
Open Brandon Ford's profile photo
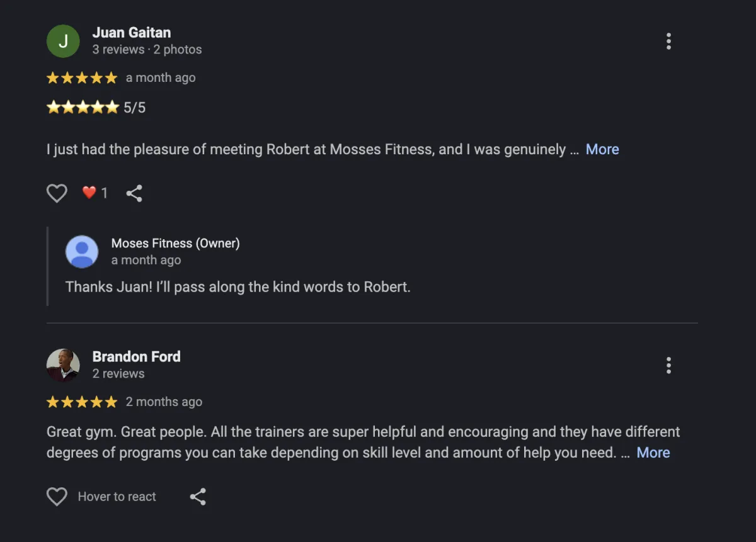[63, 365]
